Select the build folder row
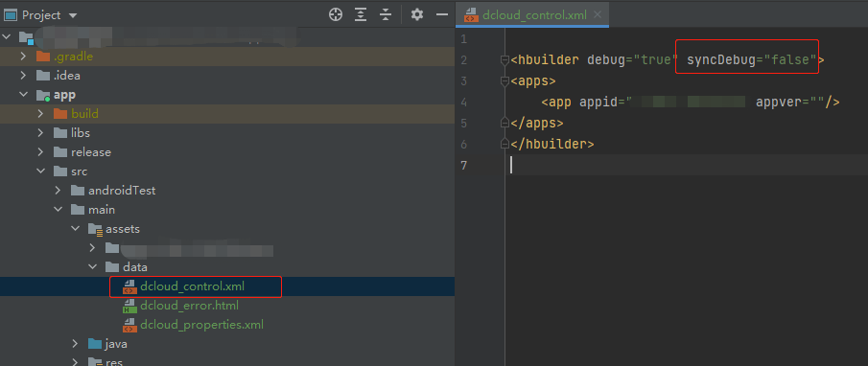Viewport: 868px width, 366px height. point(227,114)
